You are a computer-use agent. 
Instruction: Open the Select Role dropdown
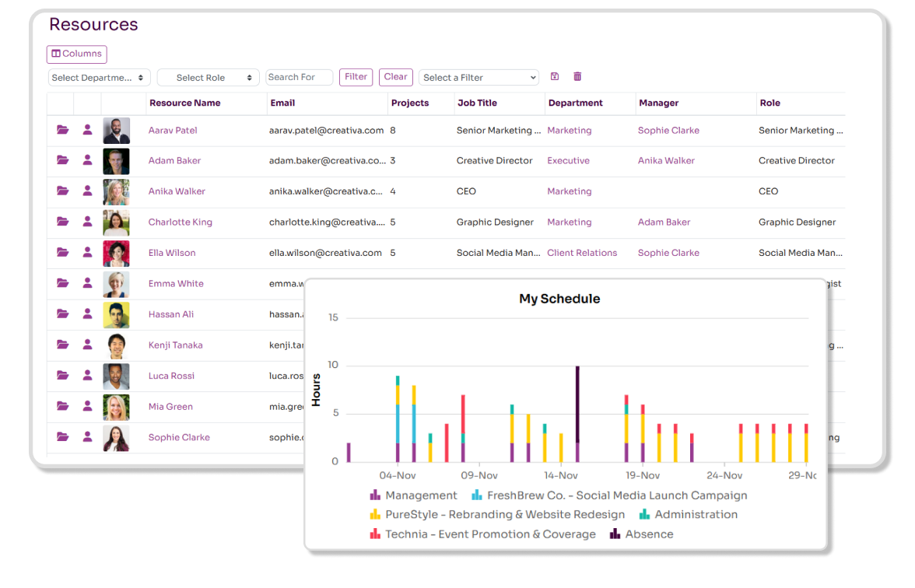pos(208,77)
